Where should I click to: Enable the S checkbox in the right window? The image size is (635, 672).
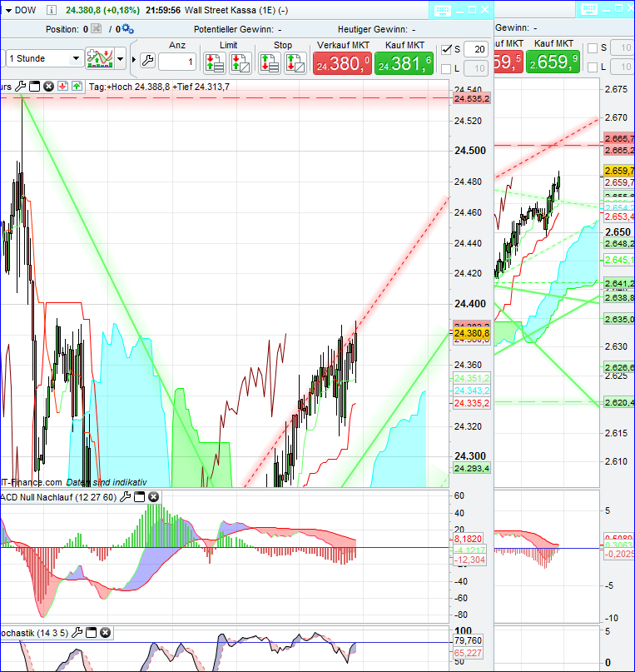coord(593,48)
